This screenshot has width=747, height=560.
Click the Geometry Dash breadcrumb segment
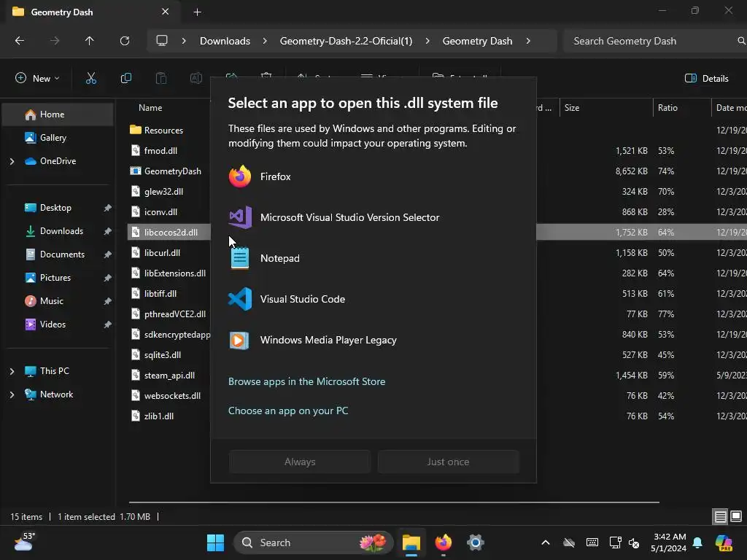(x=477, y=41)
